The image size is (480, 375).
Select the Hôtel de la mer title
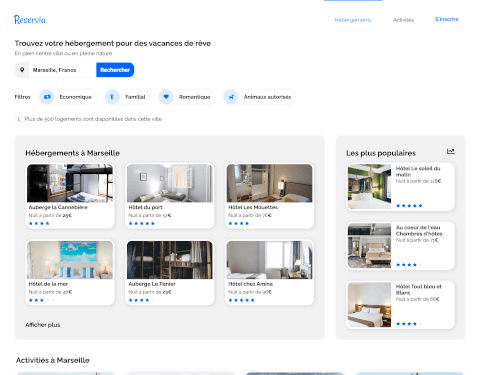[48, 284]
